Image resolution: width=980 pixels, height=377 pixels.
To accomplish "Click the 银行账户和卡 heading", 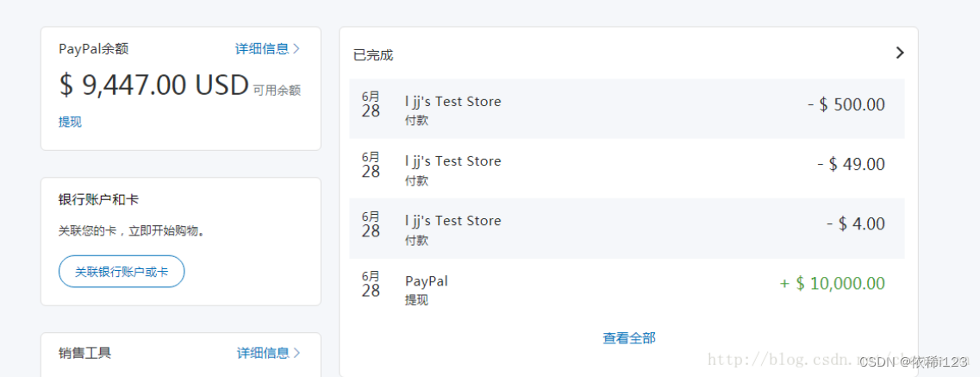I will [99, 200].
